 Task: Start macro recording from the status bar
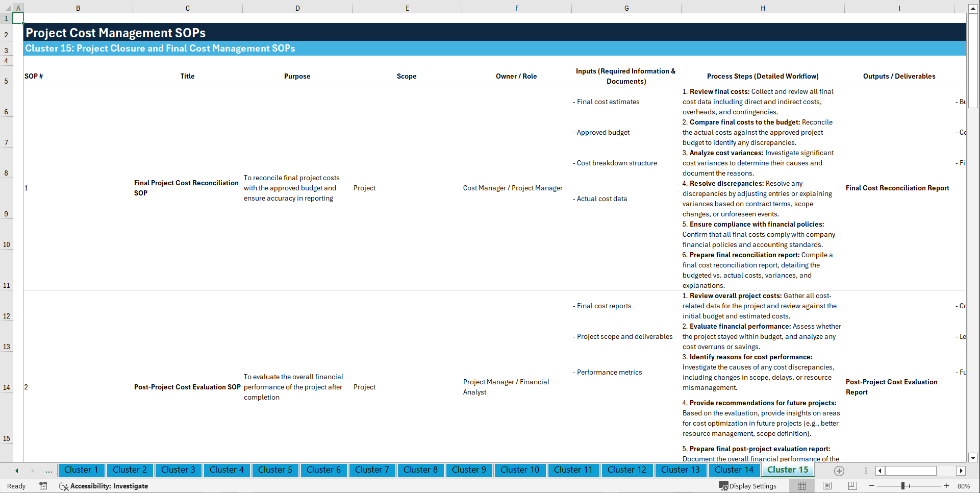pos(43,486)
